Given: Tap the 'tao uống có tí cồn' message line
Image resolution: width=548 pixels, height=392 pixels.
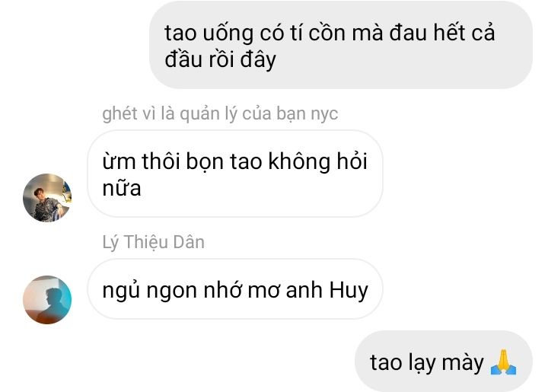Looking at the screenshot, I should tap(330, 33).
